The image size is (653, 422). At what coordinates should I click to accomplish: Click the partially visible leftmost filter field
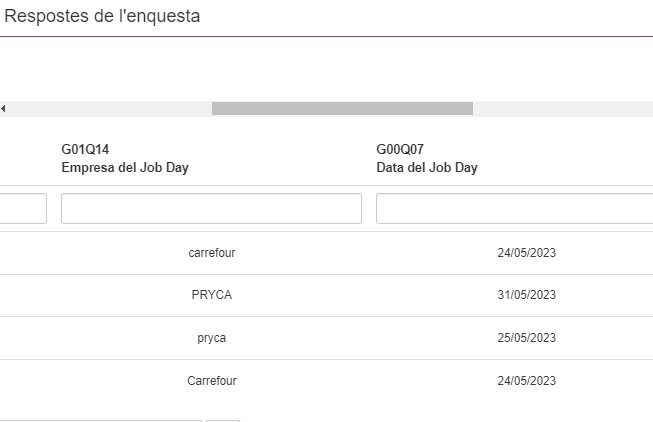pyautogui.click(x=22, y=209)
